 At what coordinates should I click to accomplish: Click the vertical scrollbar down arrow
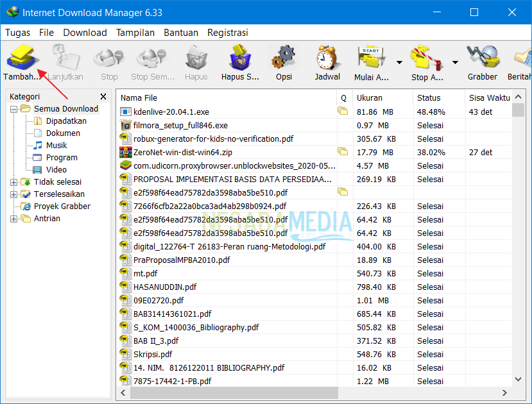coord(518,379)
